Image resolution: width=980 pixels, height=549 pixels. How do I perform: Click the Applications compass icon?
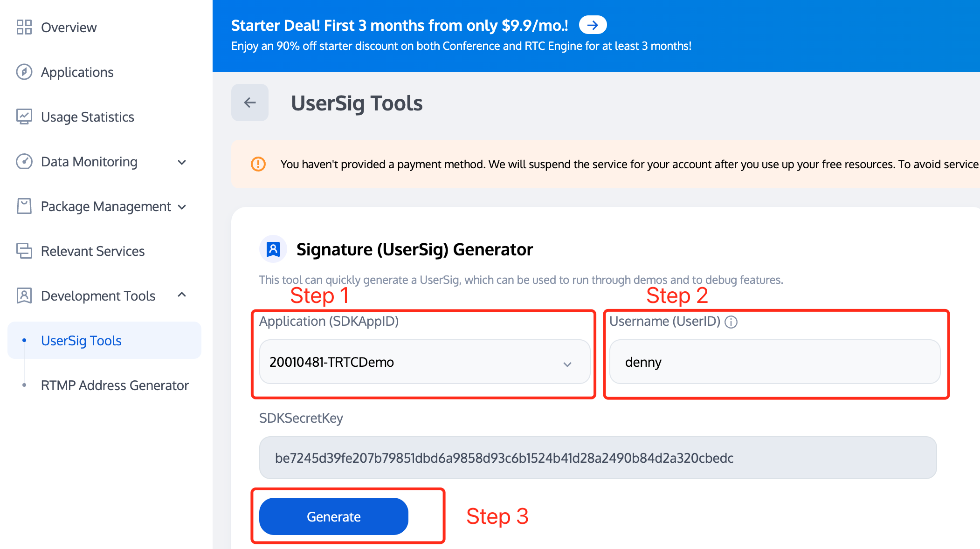(24, 72)
